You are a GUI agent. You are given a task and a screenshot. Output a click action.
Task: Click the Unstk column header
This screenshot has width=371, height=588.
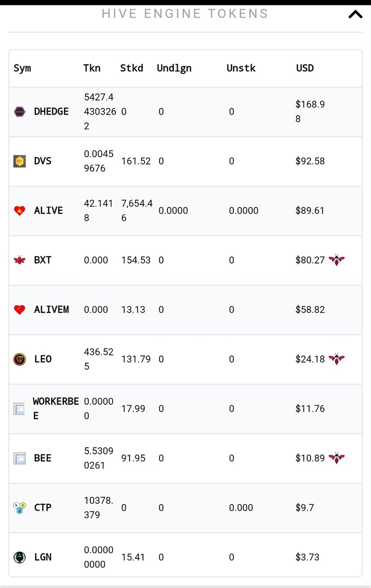coord(241,68)
